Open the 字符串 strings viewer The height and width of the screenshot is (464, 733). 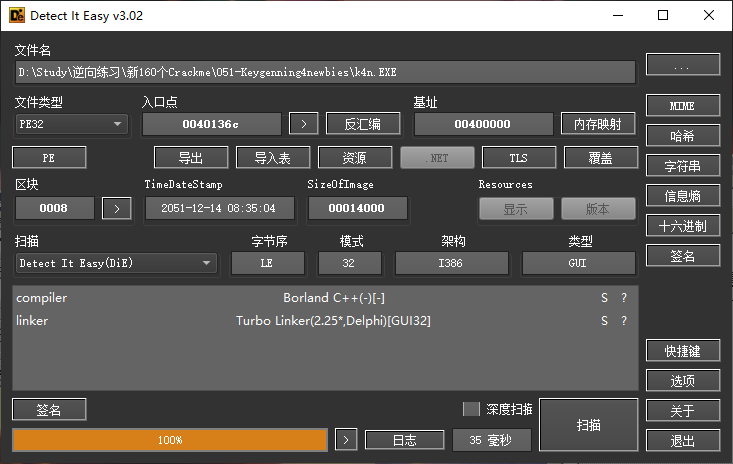click(683, 166)
